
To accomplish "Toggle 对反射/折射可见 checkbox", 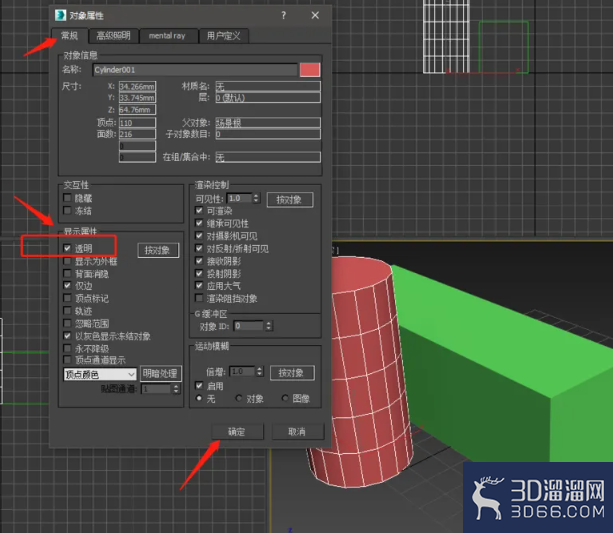I will point(199,248).
